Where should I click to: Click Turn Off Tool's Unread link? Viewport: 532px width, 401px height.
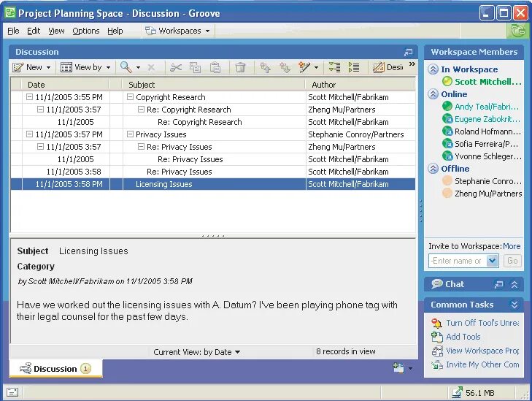(x=475, y=323)
